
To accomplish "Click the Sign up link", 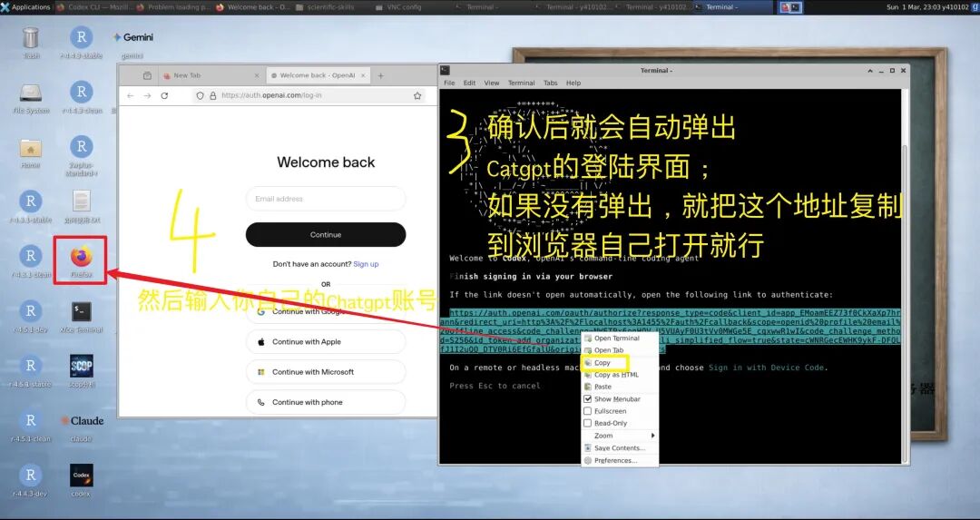I will [x=367, y=264].
